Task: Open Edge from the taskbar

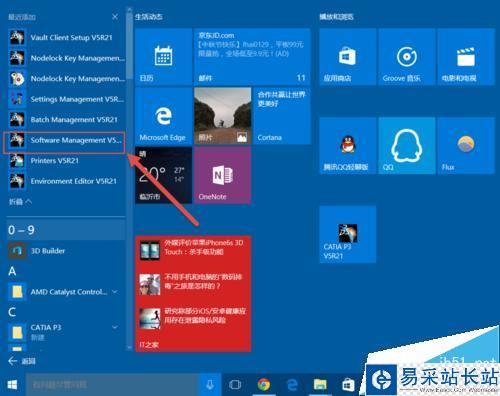Action: click(292, 385)
